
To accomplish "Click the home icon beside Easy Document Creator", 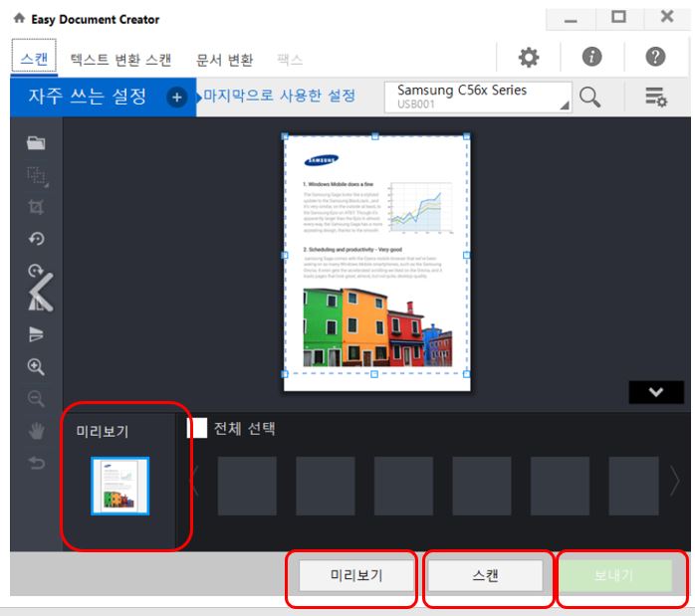I will (x=19, y=18).
